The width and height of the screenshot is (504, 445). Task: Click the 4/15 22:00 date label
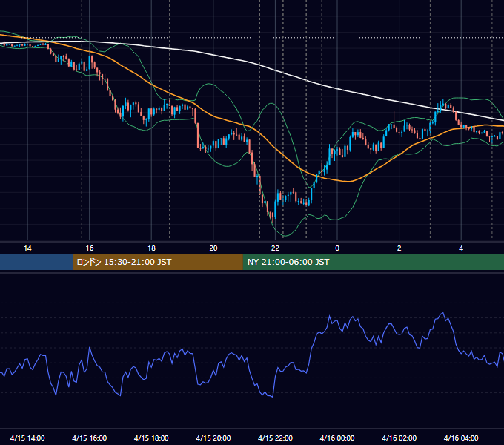click(x=275, y=438)
